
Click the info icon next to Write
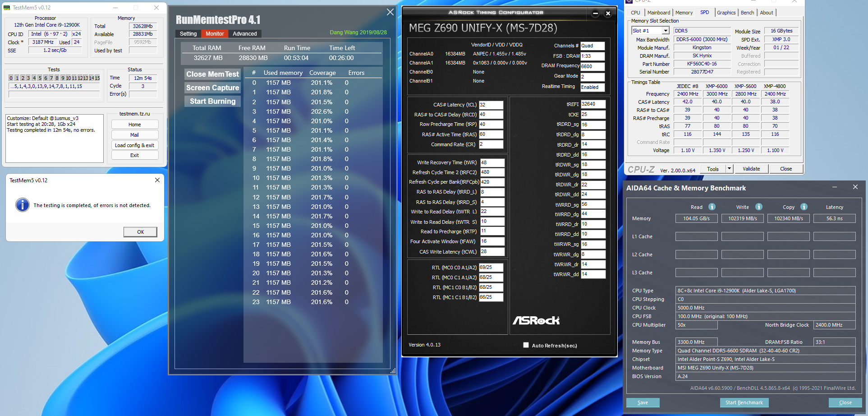759,207
